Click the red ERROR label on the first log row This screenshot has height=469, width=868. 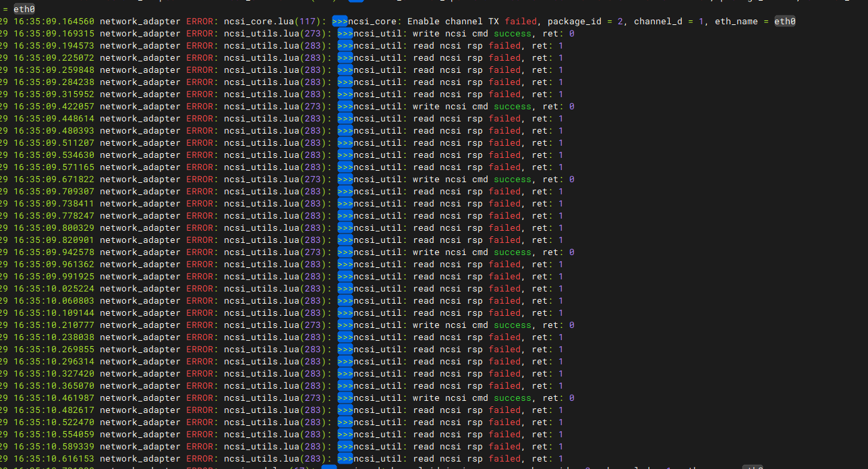point(200,21)
